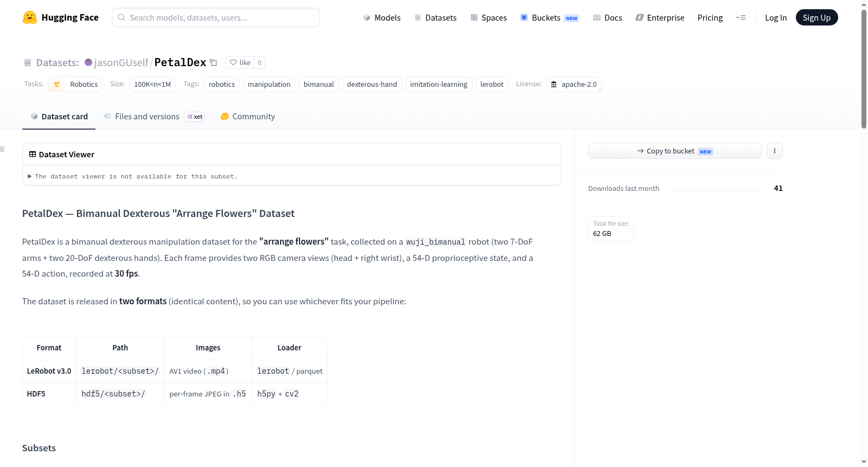Switch to Files and versions tab
The height and width of the screenshot is (467, 868).
point(154,117)
